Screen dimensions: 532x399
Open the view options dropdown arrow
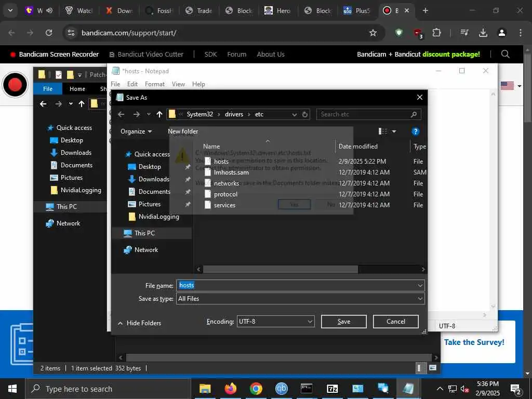pos(394,131)
